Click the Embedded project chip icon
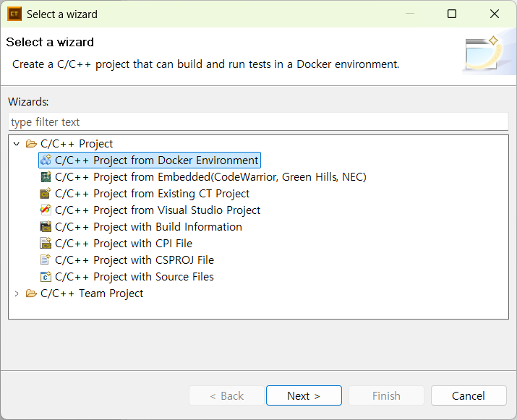Image resolution: width=517 pixels, height=420 pixels. [x=46, y=177]
